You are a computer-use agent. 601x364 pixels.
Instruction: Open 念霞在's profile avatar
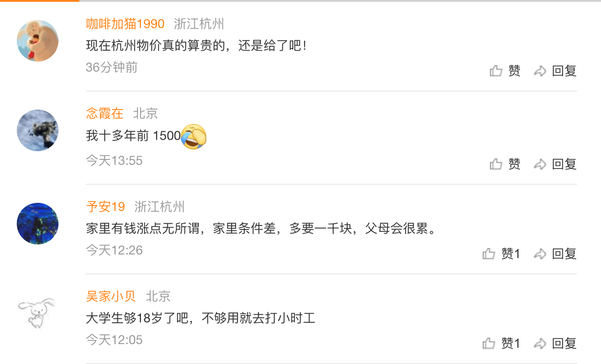[x=38, y=130]
